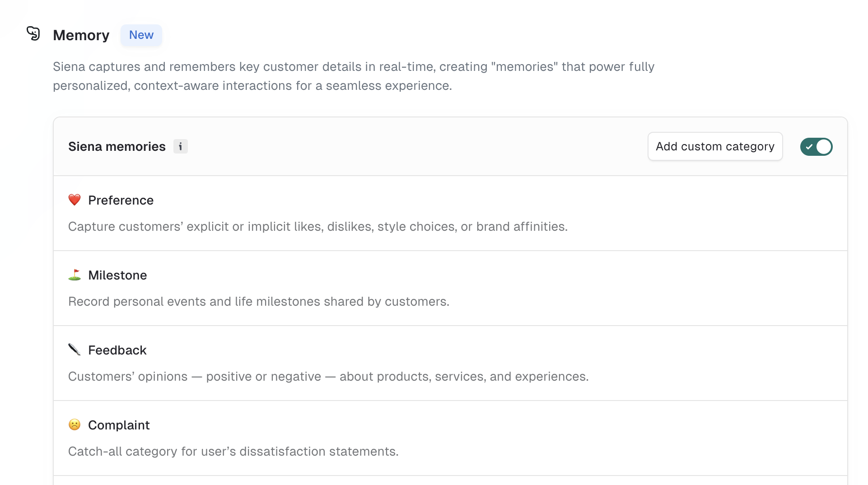Screen dimensions: 868x485
Task: Click the golf flag Milestone icon
Action: [75, 275]
